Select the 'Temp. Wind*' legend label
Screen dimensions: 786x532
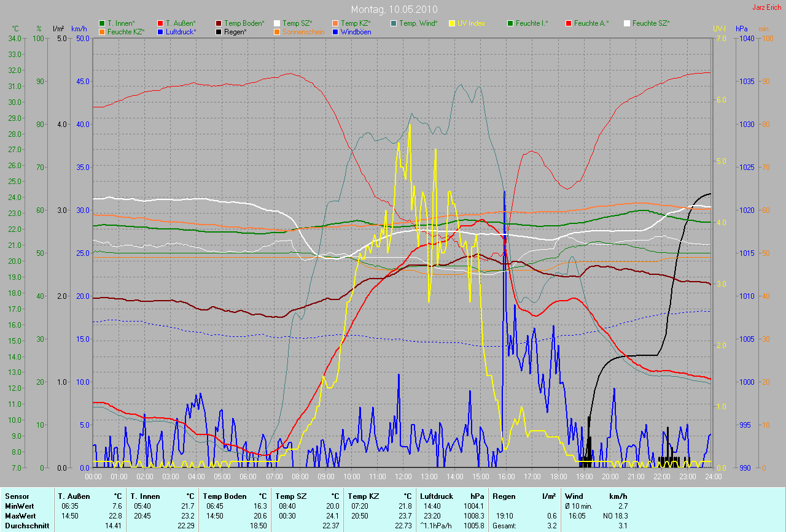(x=419, y=23)
